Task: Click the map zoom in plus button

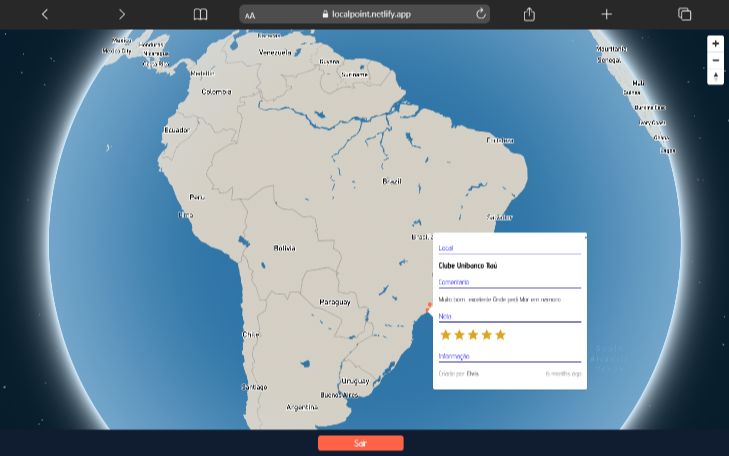Action: click(715, 44)
